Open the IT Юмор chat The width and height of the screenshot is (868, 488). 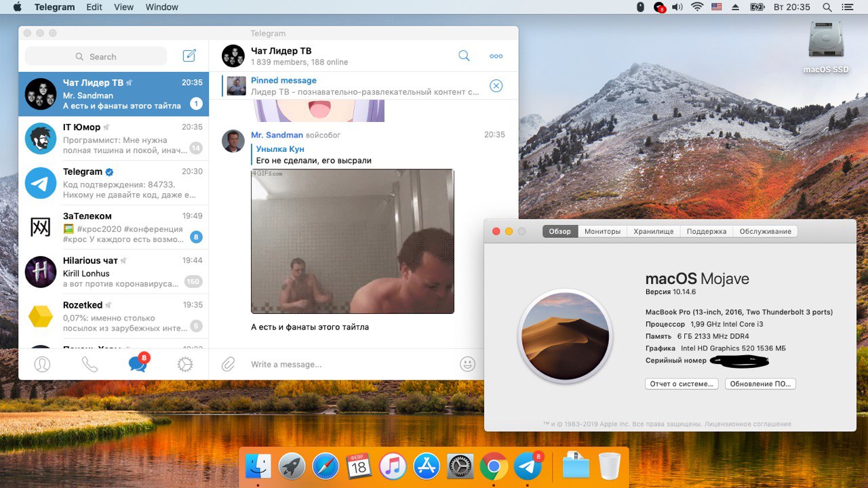tap(113, 138)
